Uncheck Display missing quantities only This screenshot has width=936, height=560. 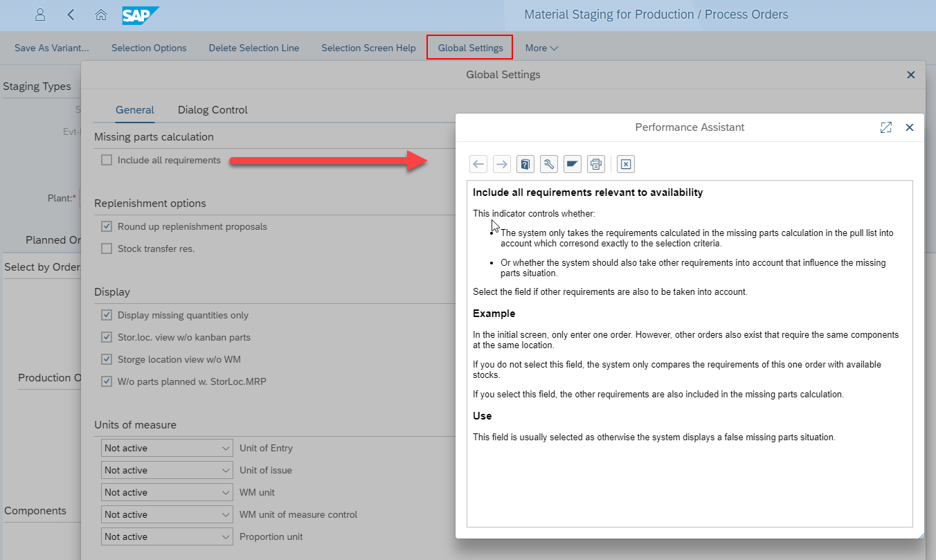click(107, 315)
